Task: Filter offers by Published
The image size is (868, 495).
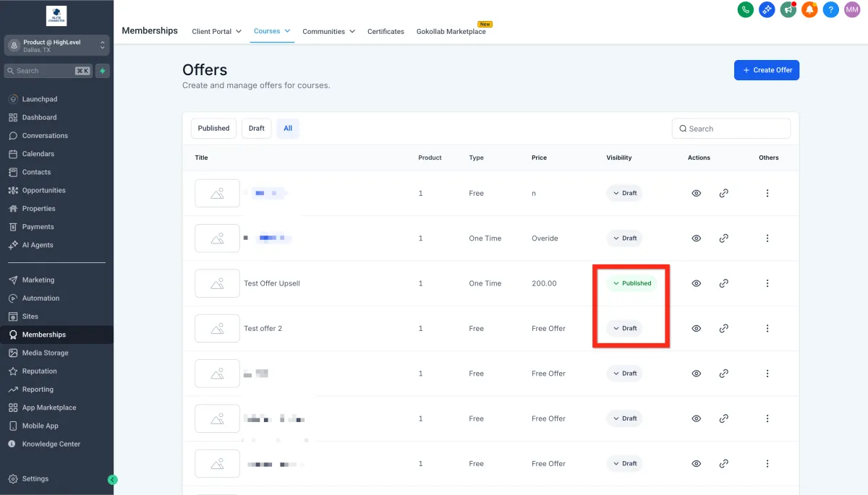Action: click(213, 128)
